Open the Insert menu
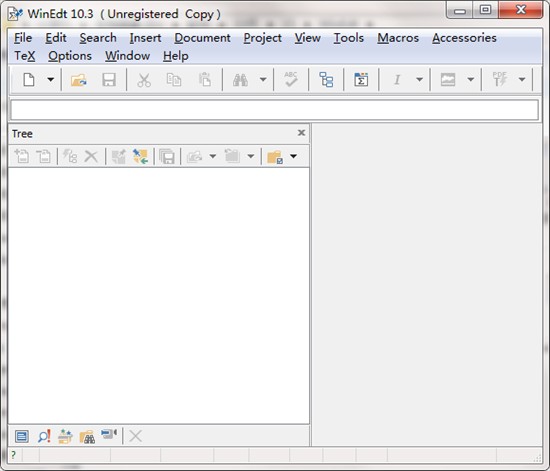This screenshot has width=550, height=471. tap(145, 38)
